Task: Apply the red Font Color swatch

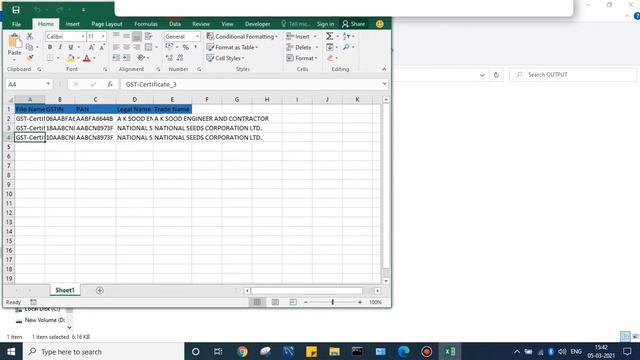Action: (x=87, y=58)
